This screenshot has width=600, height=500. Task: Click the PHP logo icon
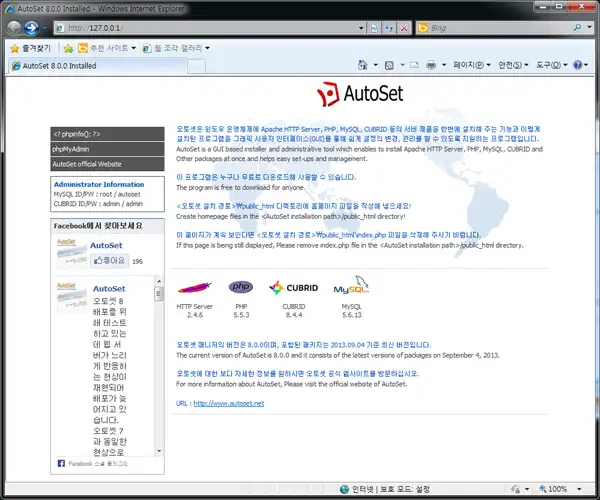point(241,287)
